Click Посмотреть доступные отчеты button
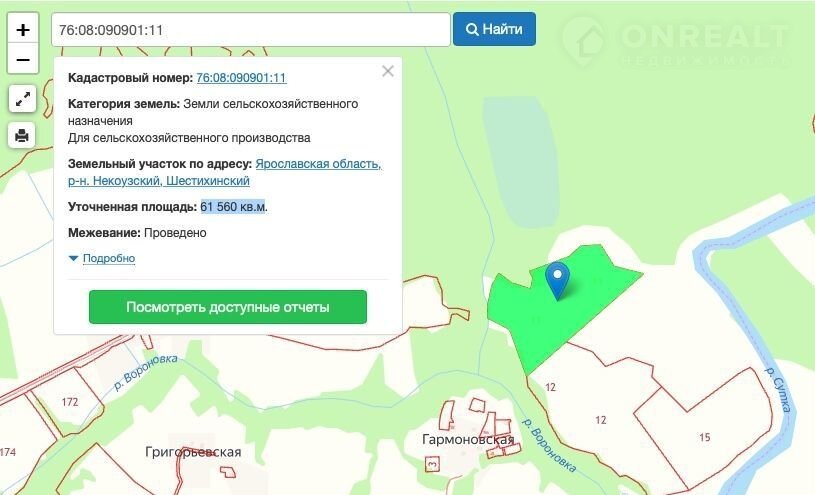This screenshot has height=495, width=815. pos(228,307)
